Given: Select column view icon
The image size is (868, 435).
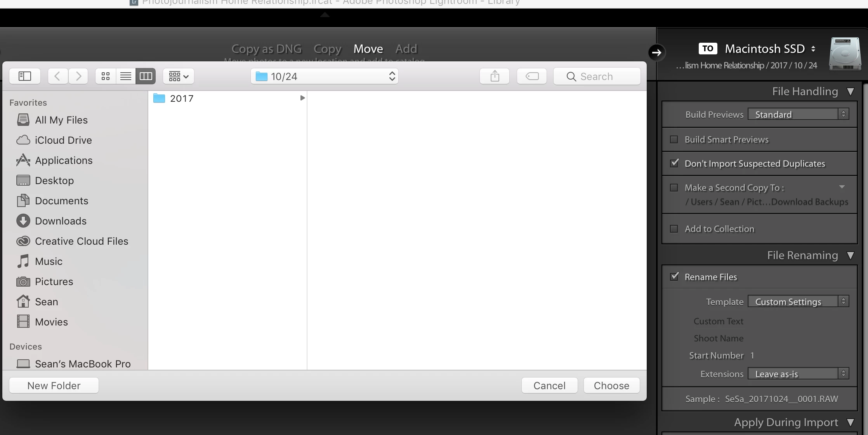Looking at the screenshot, I should [x=146, y=76].
